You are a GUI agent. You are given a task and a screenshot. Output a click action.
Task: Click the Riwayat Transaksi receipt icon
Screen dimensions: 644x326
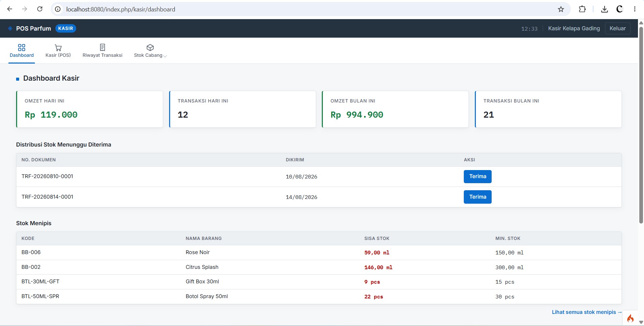102,47
